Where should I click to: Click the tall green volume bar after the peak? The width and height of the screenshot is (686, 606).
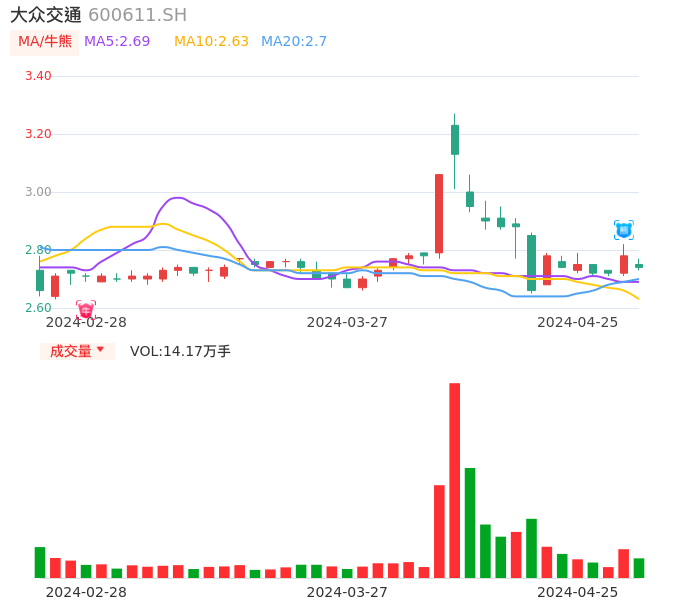click(470, 523)
